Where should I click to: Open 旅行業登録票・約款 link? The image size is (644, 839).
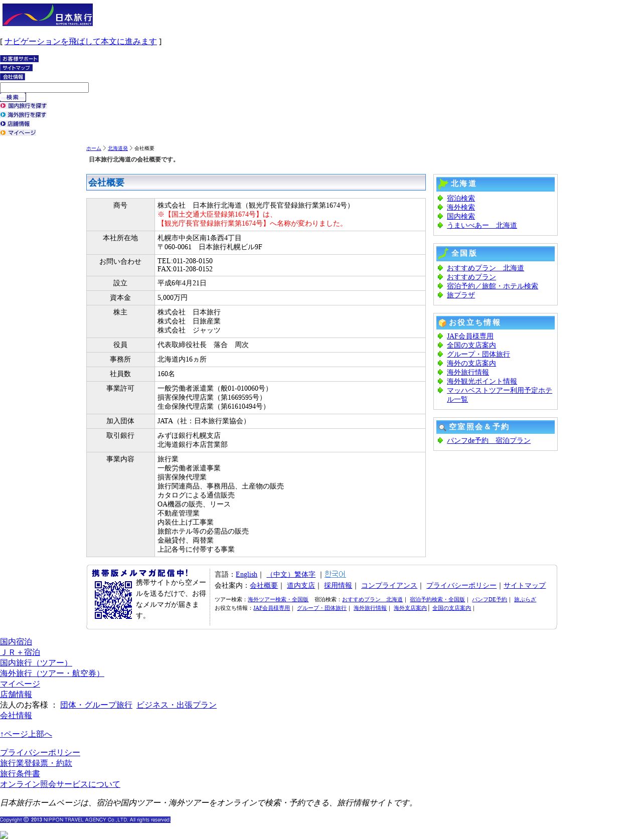36,763
